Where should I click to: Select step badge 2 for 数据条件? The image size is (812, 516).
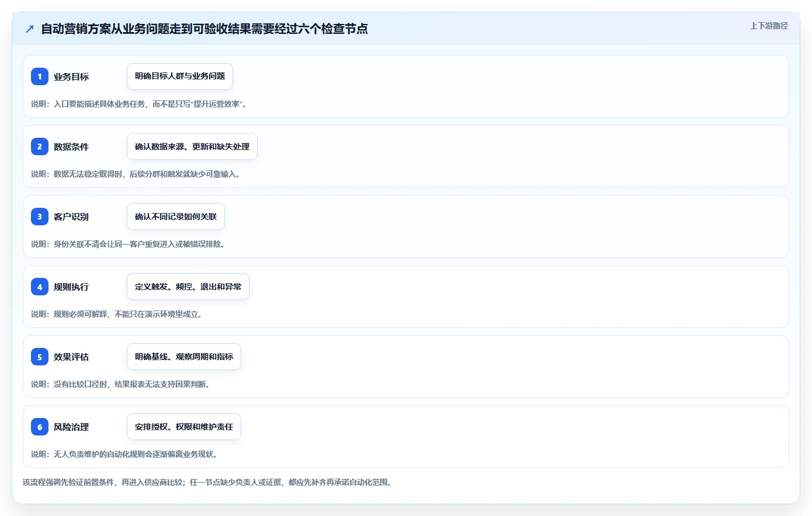point(40,147)
